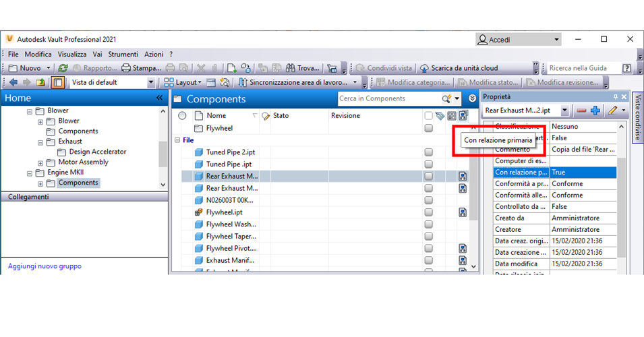Open the Vista di default dropdown
The width and height of the screenshot is (644, 337).
tap(150, 82)
